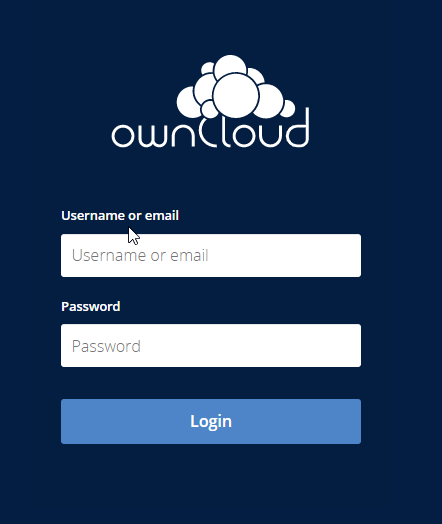Click the left edge of Login button
This screenshot has width=442, height=524.
(x=67, y=421)
